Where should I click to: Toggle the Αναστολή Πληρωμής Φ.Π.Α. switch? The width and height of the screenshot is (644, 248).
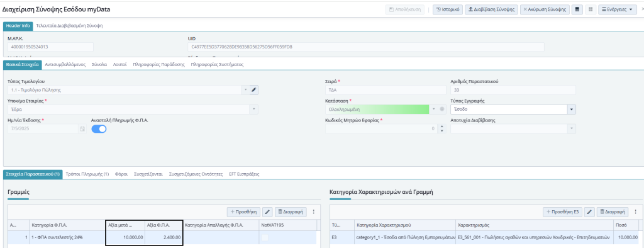[99, 129]
